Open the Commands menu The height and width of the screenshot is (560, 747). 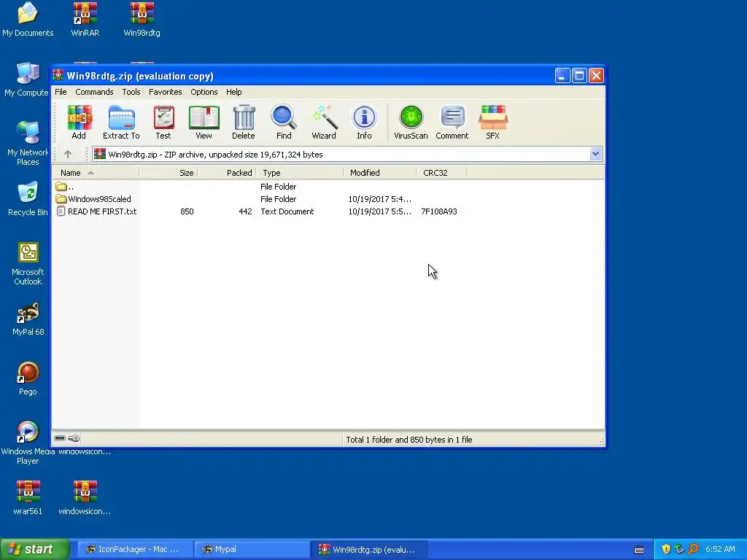(x=94, y=92)
